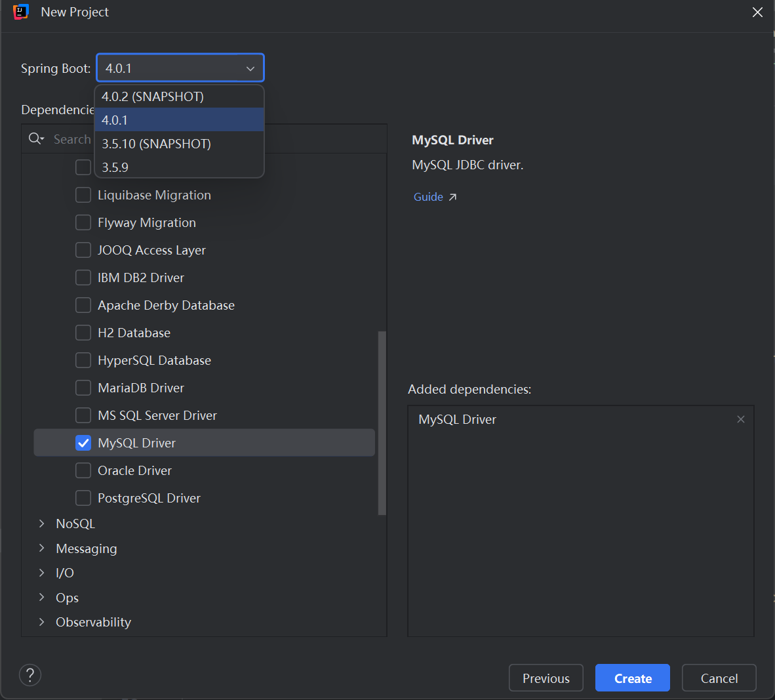Viewport: 775px width, 700px height.
Task: Enable the JOOQ Access Layer checkbox
Action: pos(83,250)
